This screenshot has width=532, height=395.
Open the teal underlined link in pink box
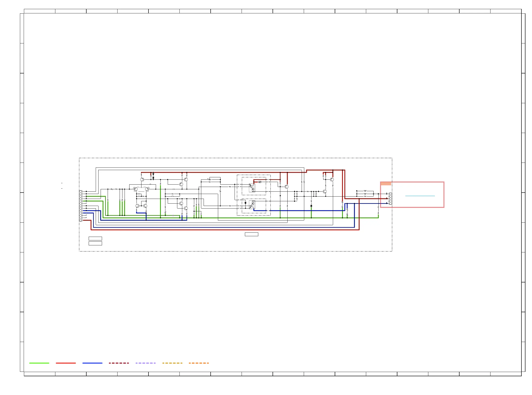click(x=420, y=196)
